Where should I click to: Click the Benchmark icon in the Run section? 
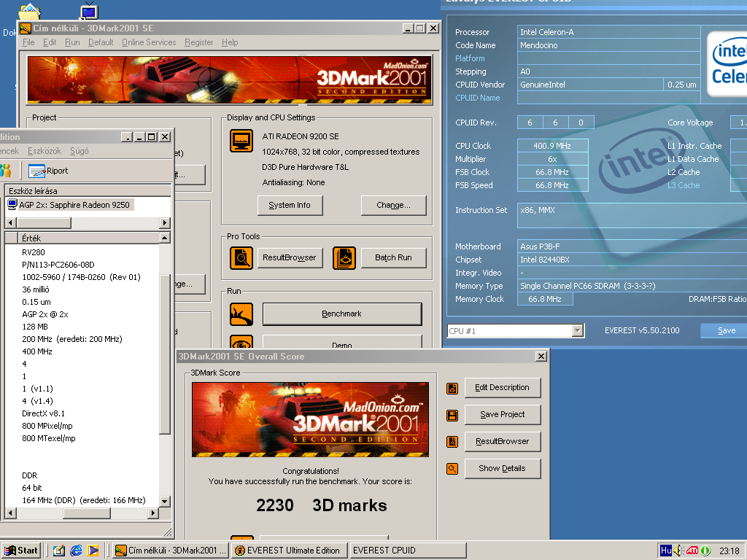(x=241, y=314)
